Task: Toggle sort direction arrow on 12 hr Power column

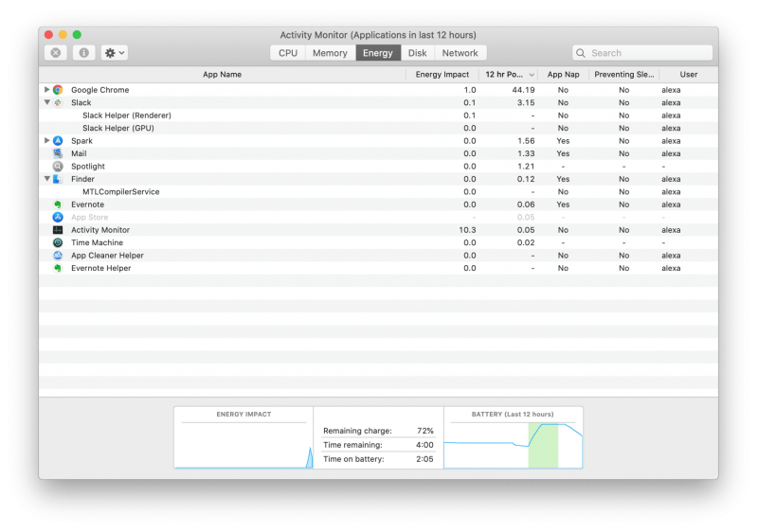Action: [532, 75]
